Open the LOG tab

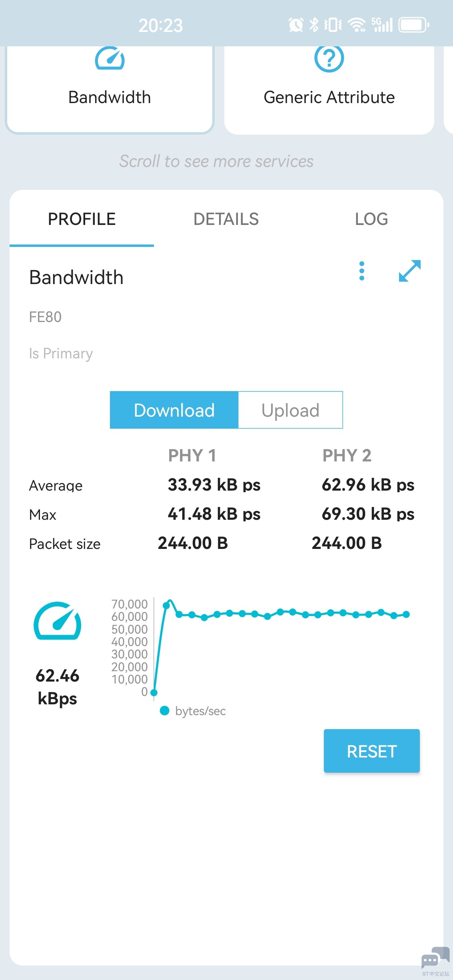click(371, 219)
